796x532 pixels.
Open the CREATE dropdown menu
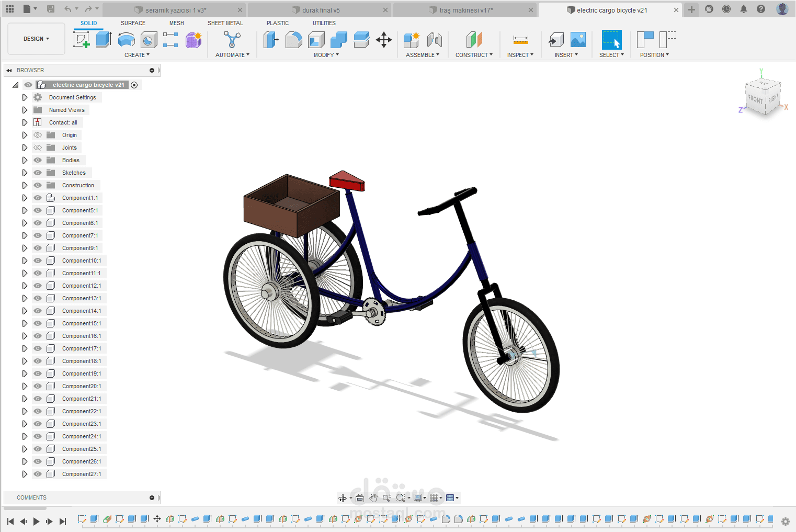[x=137, y=55]
